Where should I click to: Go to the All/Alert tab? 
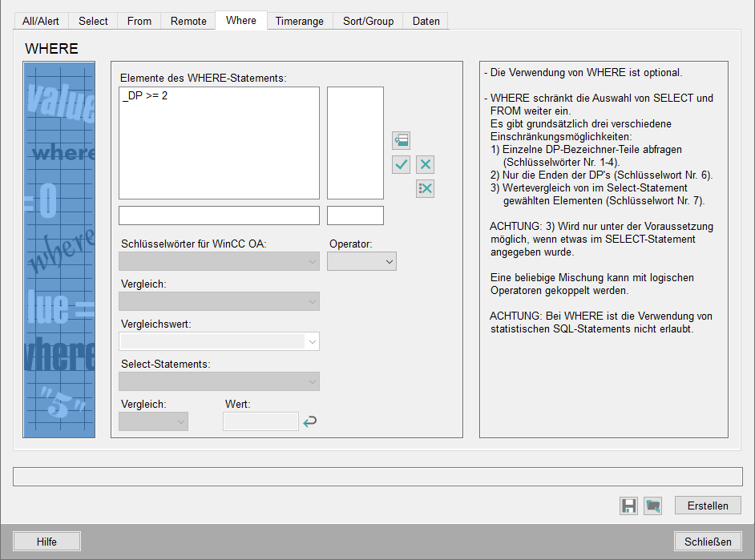[x=41, y=21]
